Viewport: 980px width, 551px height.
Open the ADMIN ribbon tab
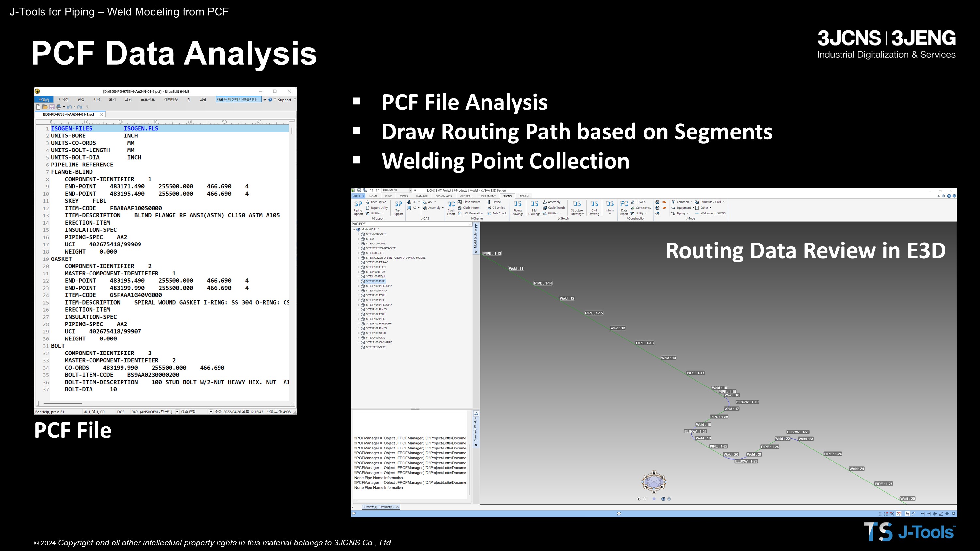click(x=524, y=196)
